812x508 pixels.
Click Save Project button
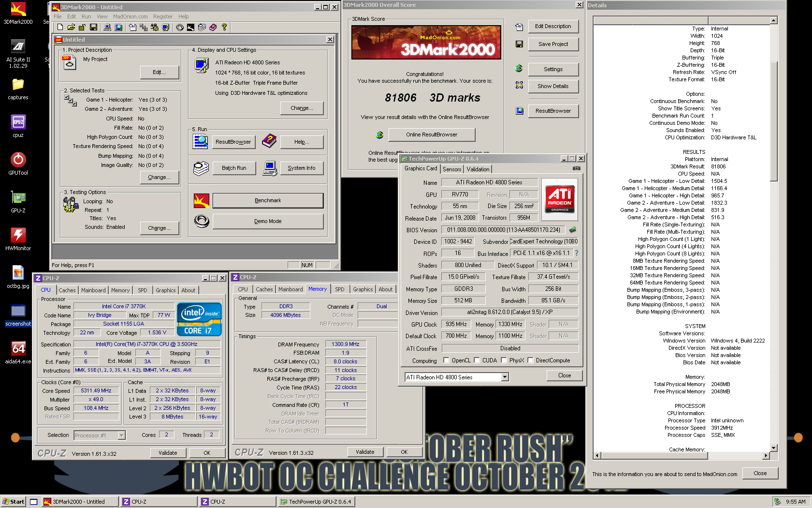point(553,44)
